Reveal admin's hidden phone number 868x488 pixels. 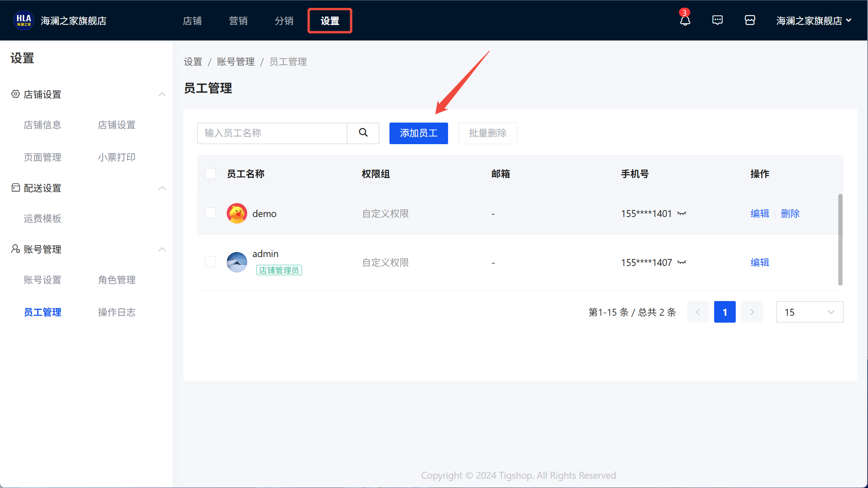point(682,263)
